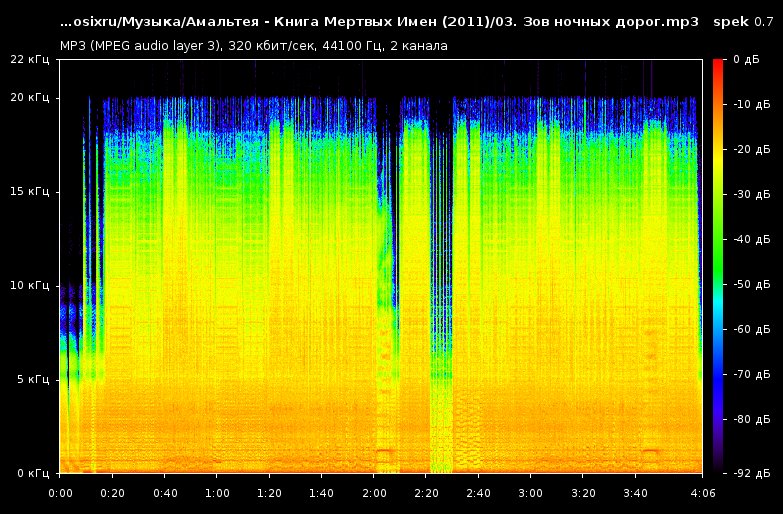Click the '3:40' time axis label
783x514 pixels.
click(x=635, y=494)
